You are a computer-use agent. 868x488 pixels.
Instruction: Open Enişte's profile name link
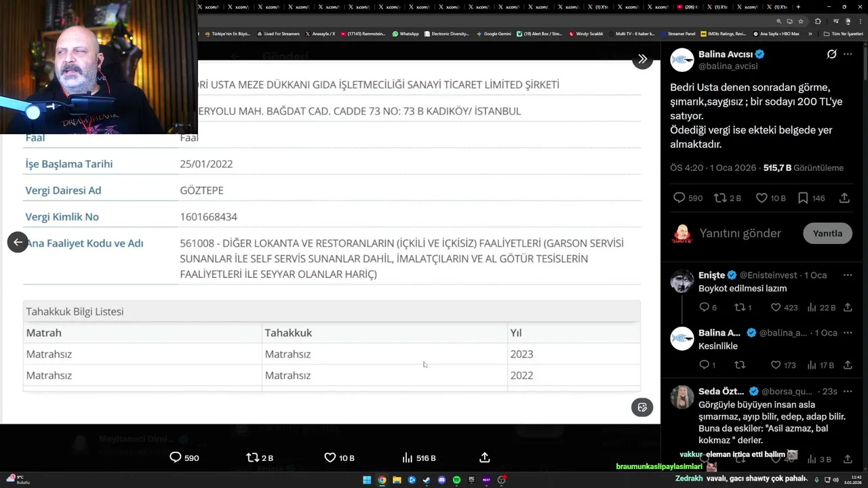click(x=711, y=275)
